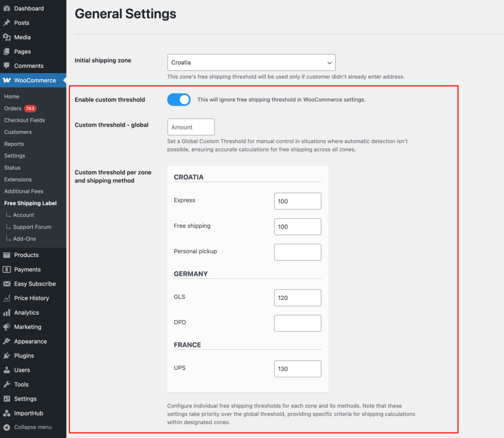Click the Marketing megaphone icon
This screenshot has height=438, width=504.
tap(7, 327)
